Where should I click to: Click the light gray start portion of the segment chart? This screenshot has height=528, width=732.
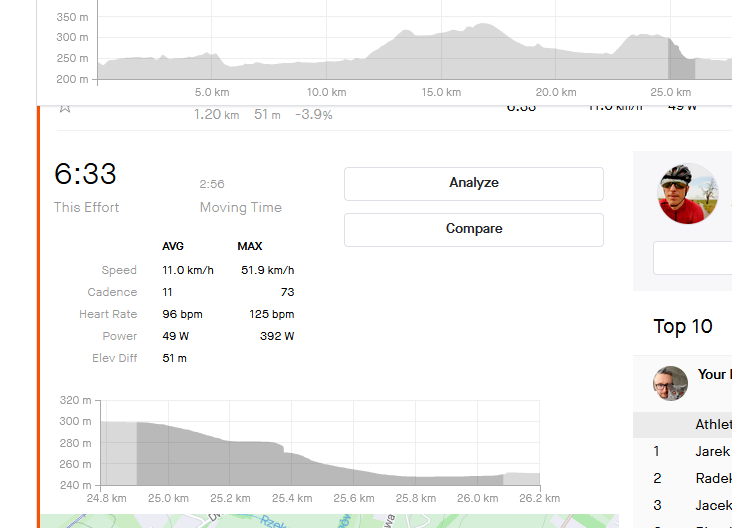pyautogui.click(x=118, y=453)
